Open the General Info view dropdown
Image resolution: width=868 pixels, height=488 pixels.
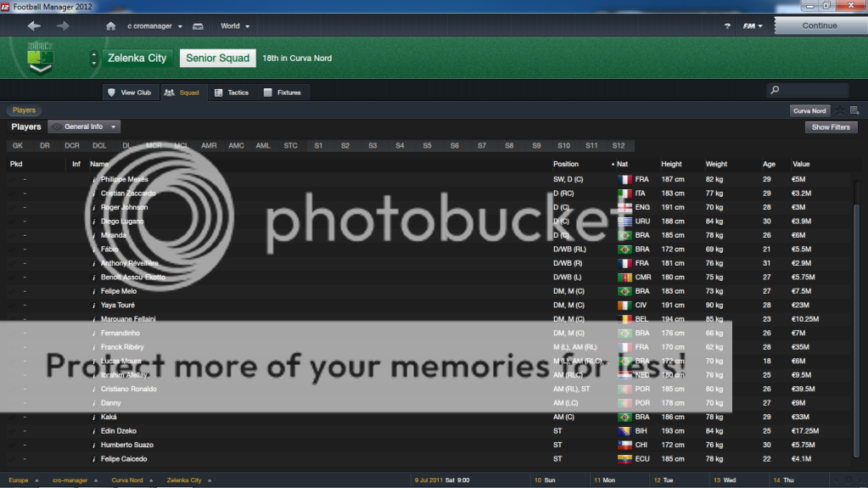84,126
